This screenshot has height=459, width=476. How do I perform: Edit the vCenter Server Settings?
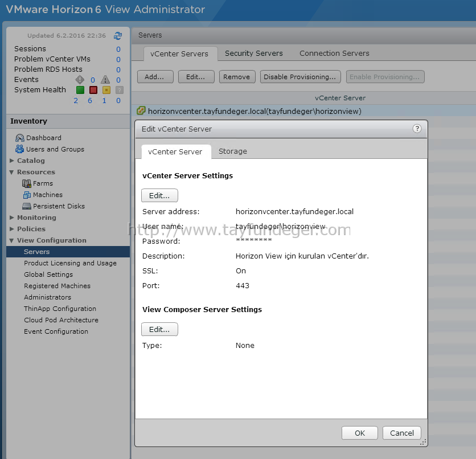coord(159,195)
